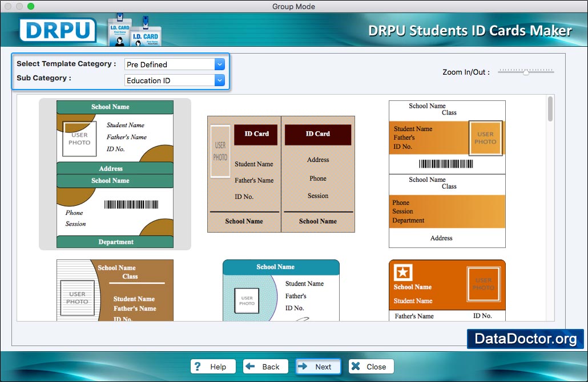
Task: Click the Pre Defined dropdown arrow
Action: [220, 64]
